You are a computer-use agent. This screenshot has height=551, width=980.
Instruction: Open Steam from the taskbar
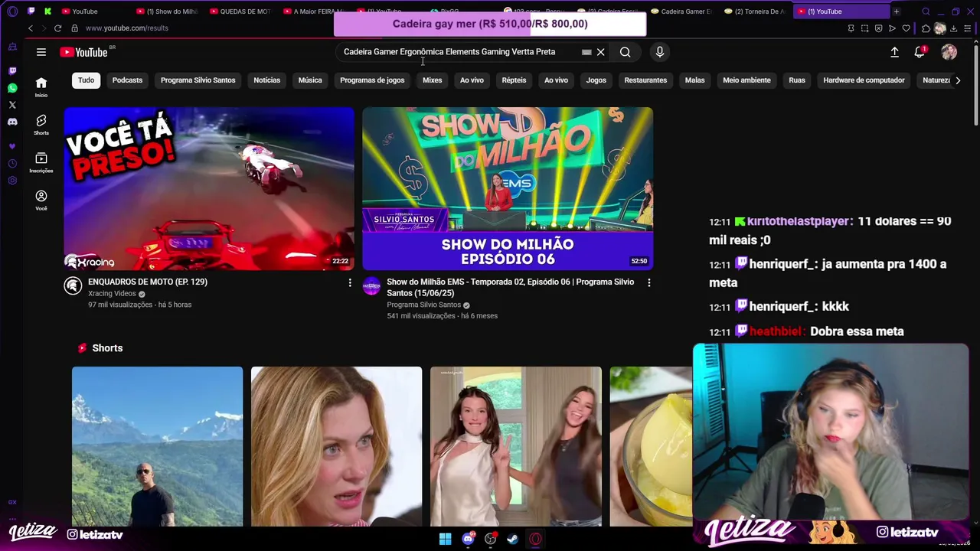pos(512,539)
